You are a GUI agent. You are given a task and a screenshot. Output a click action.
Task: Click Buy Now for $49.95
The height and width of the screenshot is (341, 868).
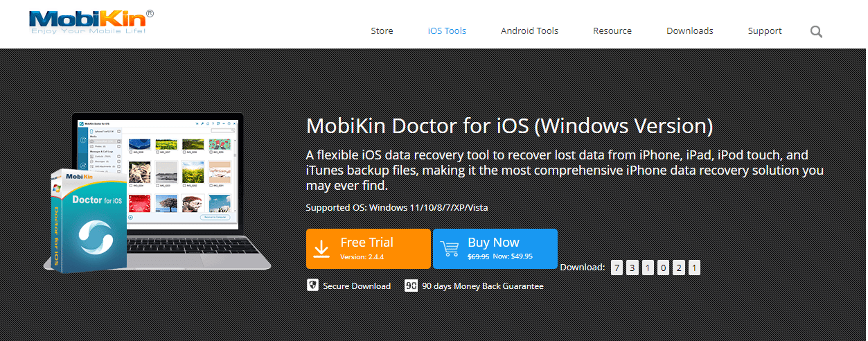pos(495,249)
